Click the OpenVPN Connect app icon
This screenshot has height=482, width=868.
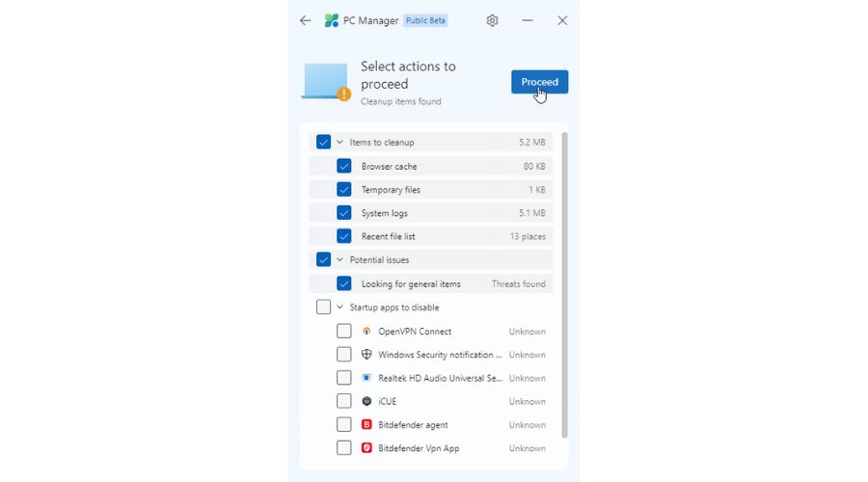click(366, 331)
